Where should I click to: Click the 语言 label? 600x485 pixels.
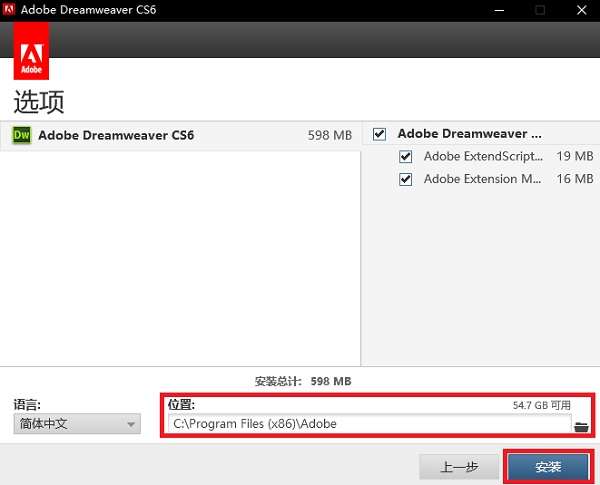coord(27,405)
